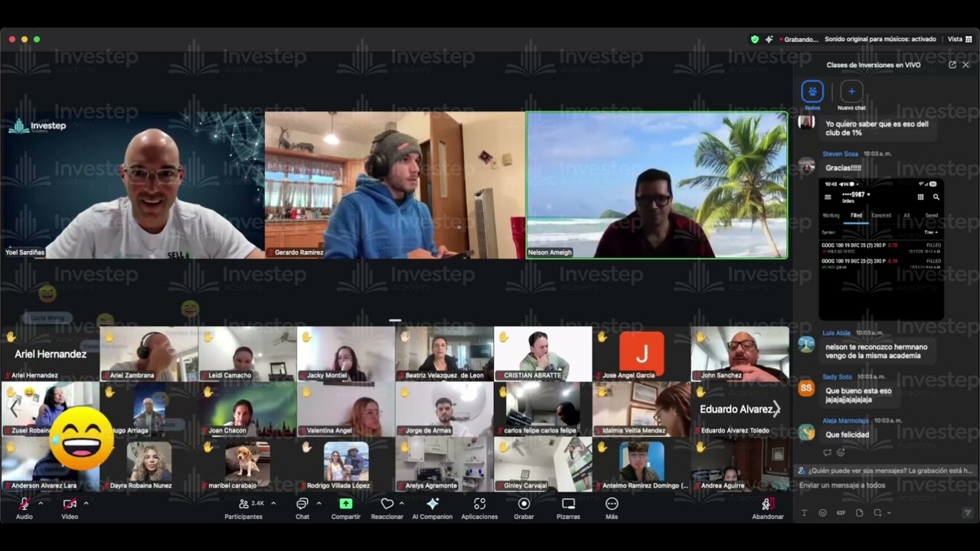Open the Aplicaciones panel
The height and width of the screenshot is (551, 980).
click(x=479, y=507)
